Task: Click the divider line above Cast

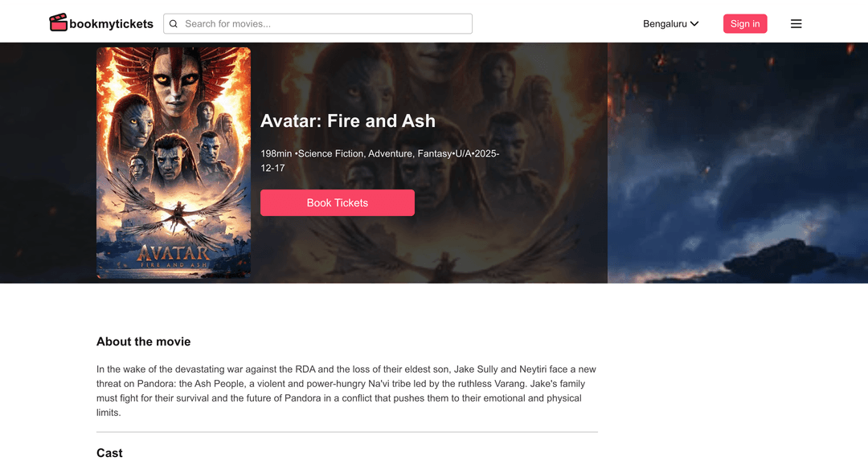Action: coord(347,432)
